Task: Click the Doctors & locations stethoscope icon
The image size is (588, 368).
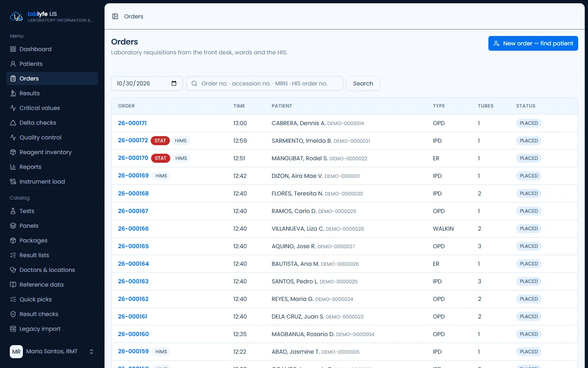Action: (x=13, y=270)
